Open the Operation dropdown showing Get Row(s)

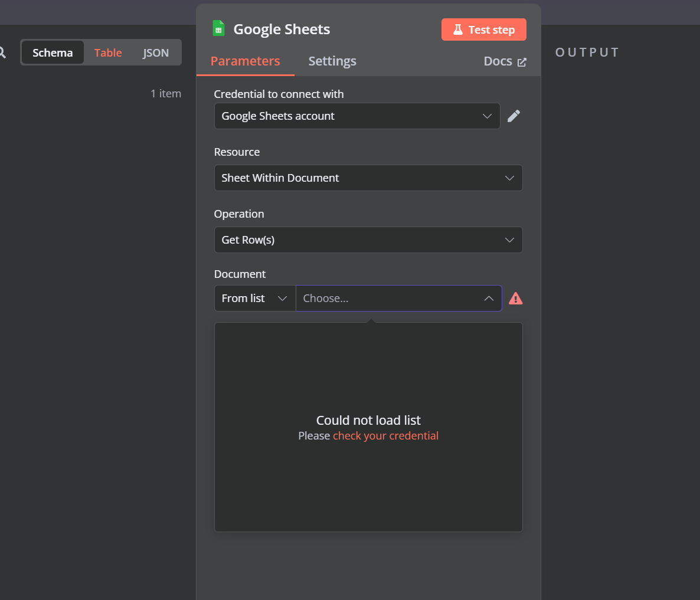(368, 240)
